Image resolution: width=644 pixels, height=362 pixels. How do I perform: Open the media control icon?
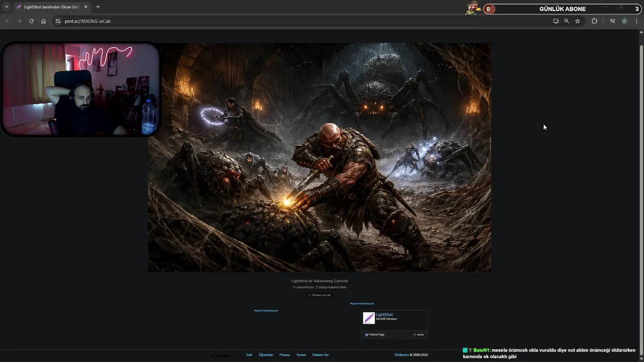612,21
